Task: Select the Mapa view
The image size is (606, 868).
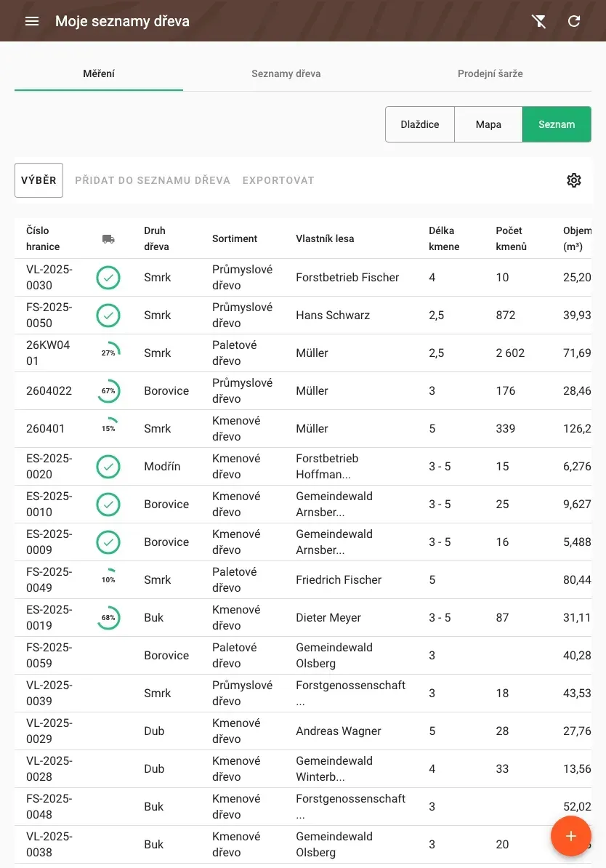Action: (x=489, y=124)
